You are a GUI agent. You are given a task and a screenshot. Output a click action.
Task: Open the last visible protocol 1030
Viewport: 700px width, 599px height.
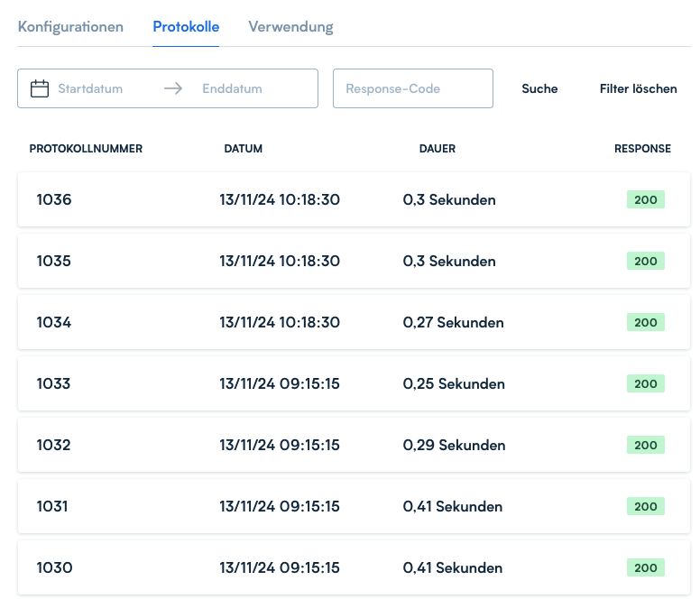354,567
